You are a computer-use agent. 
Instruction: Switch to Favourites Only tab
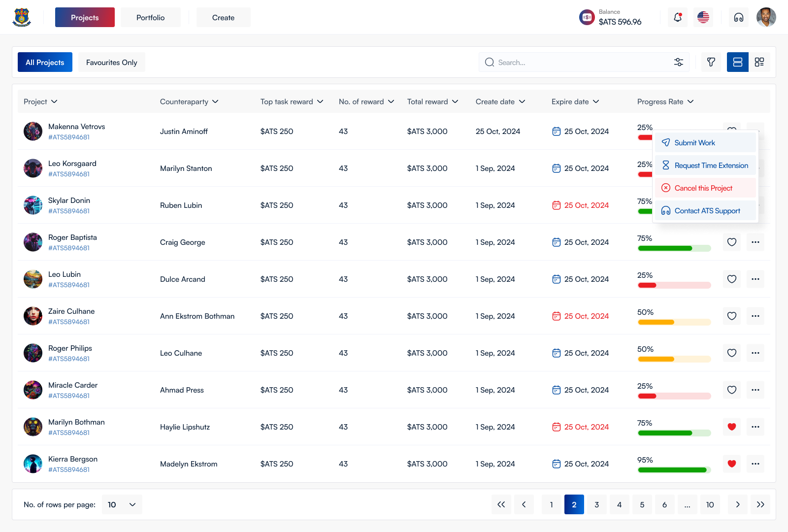click(112, 62)
